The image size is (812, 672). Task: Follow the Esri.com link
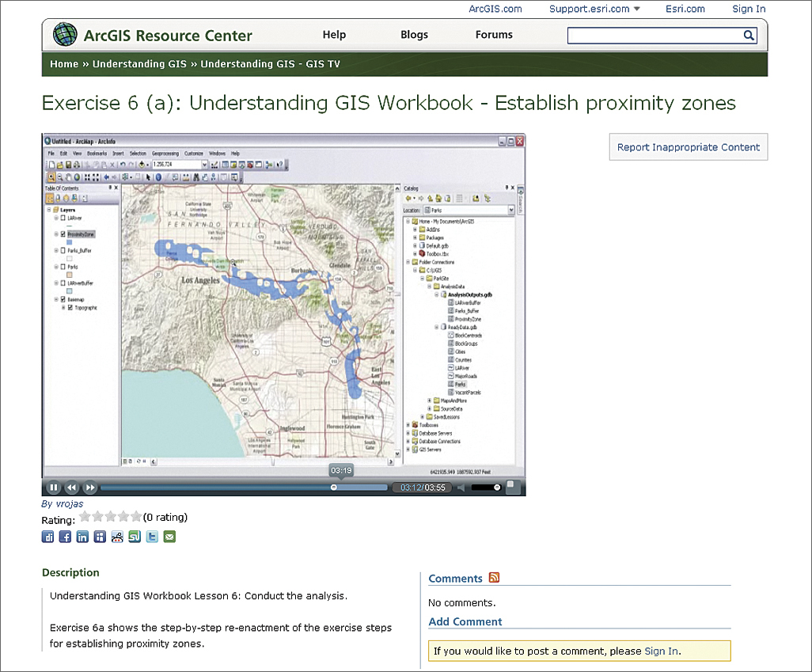(685, 9)
